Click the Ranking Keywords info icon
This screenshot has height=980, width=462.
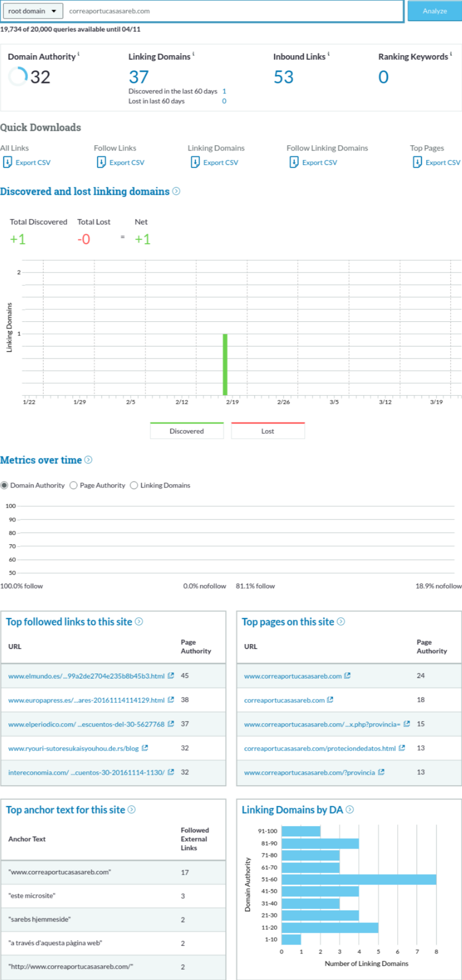coord(451,54)
